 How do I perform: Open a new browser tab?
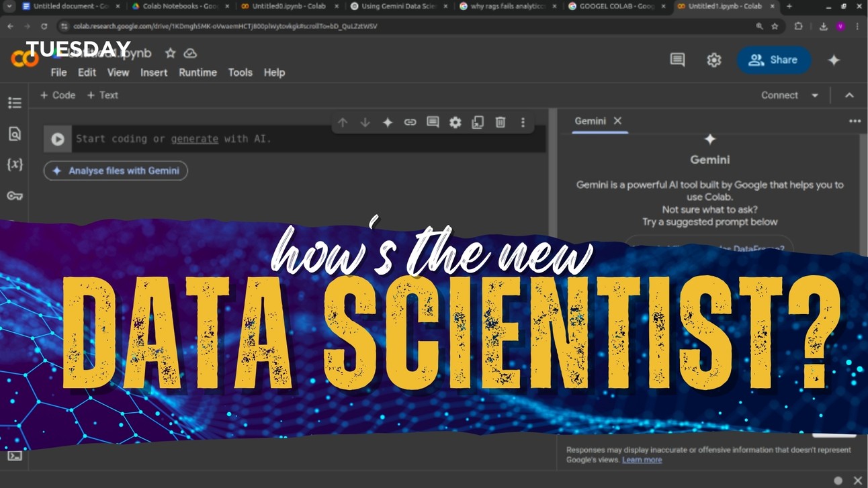coord(789,6)
